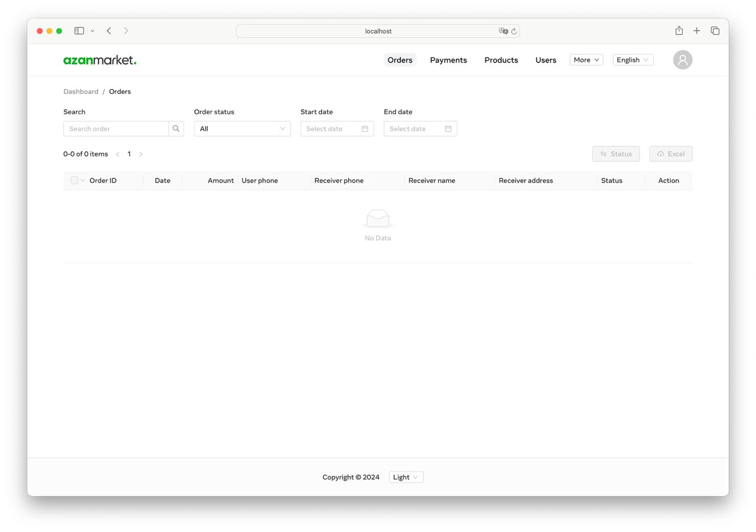The image size is (756, 532).
Task: Click the search magnifier icon
Action: pos(176,128)
